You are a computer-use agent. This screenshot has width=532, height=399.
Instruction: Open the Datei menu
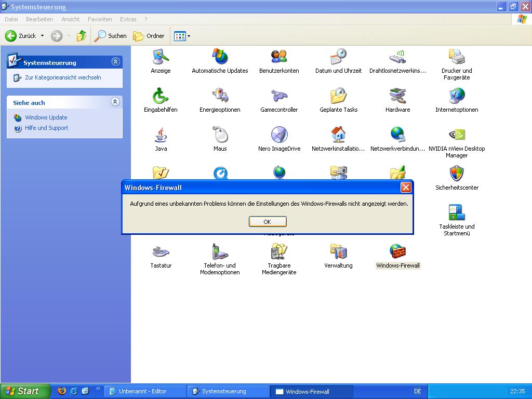11,19
